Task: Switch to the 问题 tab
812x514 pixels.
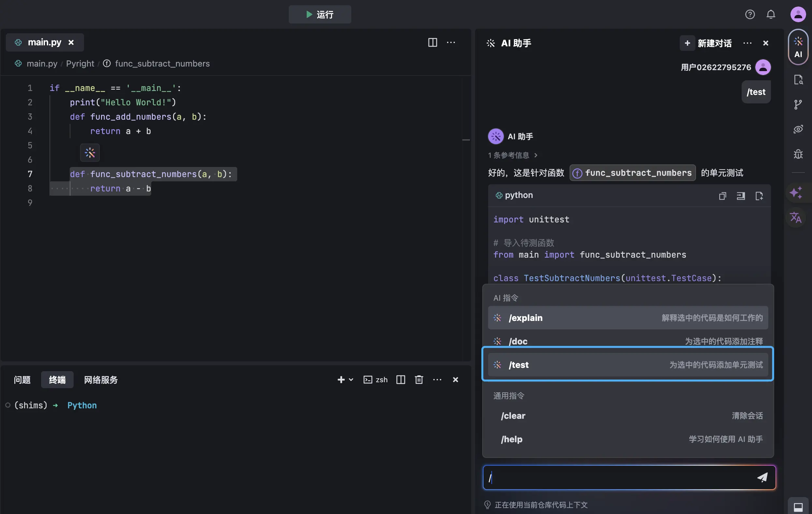Action: pyautogui.click(x=22, y=380)
